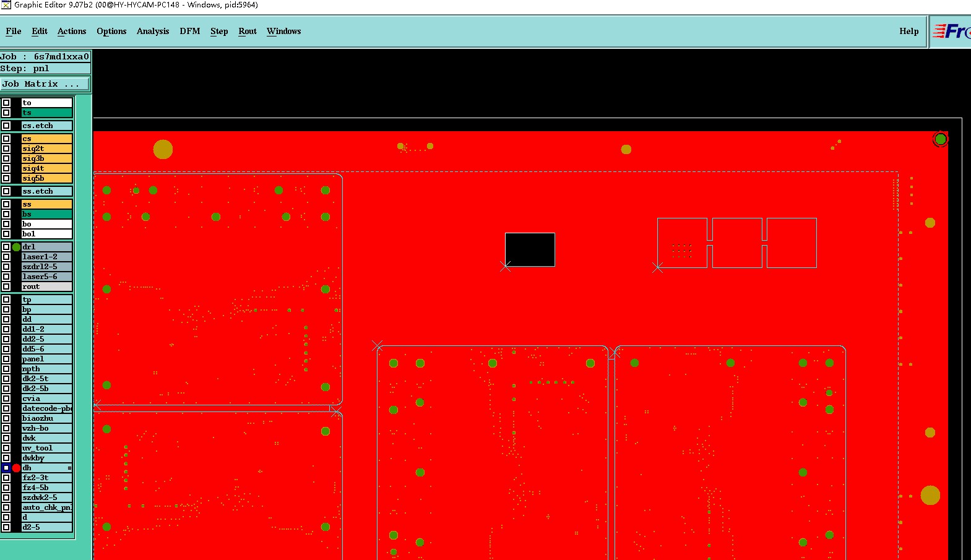
Task: Select the dwkby layer name
Action: (x=47, y=458)
